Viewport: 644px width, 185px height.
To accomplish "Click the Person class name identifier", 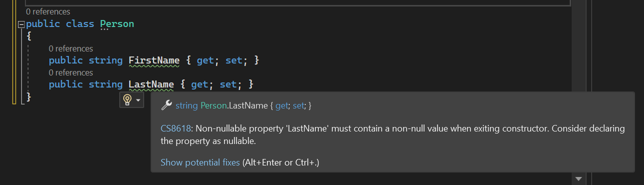I will point(117,23).
